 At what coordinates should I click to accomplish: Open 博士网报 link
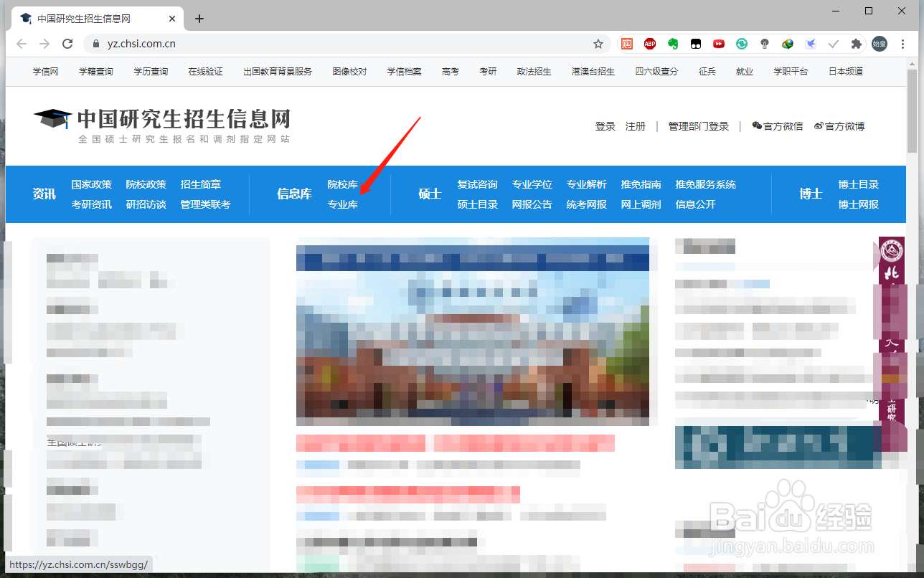point(859,204)
